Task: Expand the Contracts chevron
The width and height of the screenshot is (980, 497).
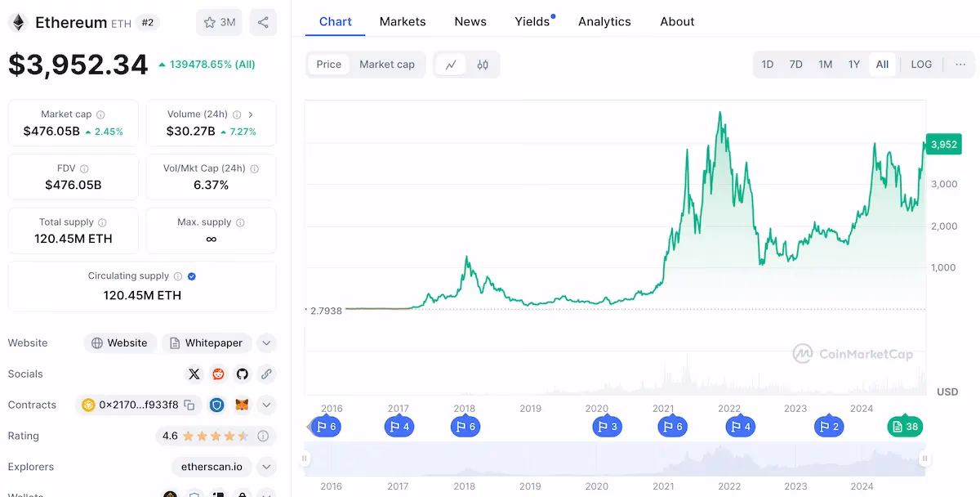Action: (266, 405)
